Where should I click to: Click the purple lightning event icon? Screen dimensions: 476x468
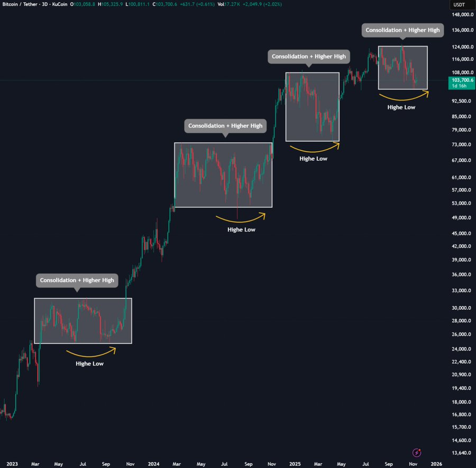[417, 452]
